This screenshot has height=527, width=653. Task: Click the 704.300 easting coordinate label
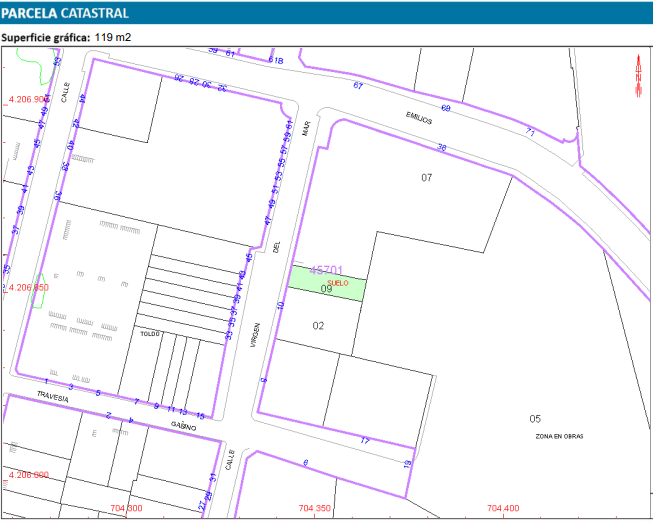pos(126,509)
